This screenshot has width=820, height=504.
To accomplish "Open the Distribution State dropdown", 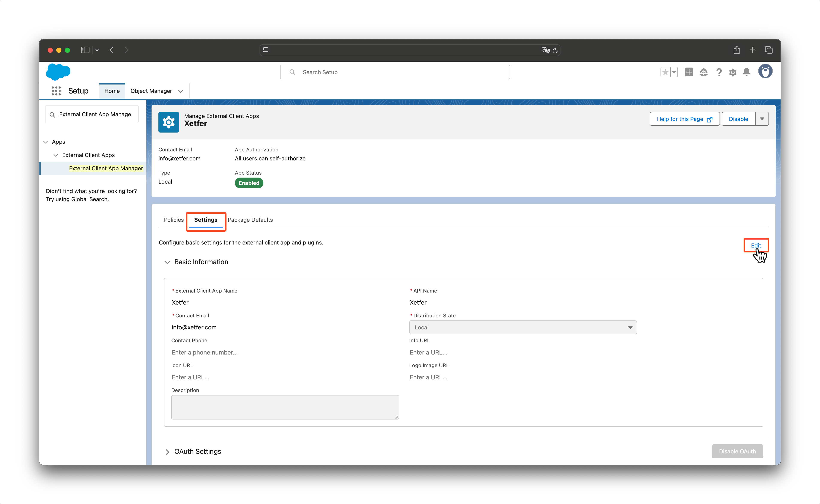I will pyautogui.click(x=523, y=327).
